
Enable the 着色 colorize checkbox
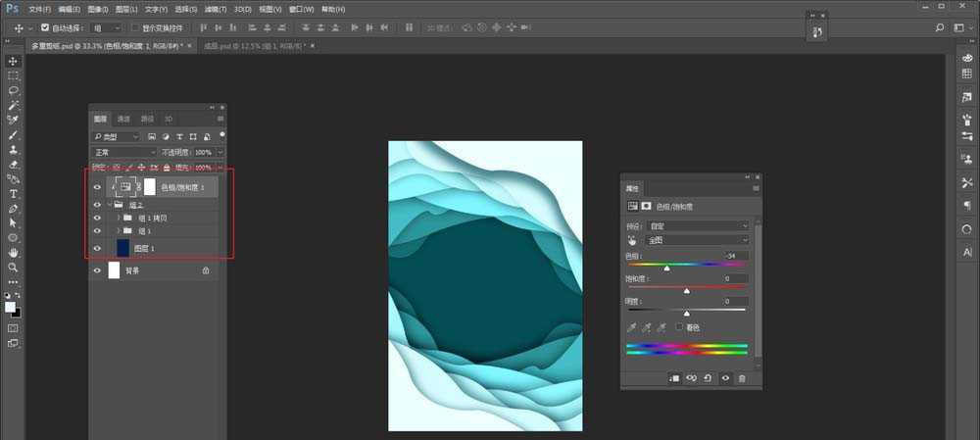tap(680, 326)
